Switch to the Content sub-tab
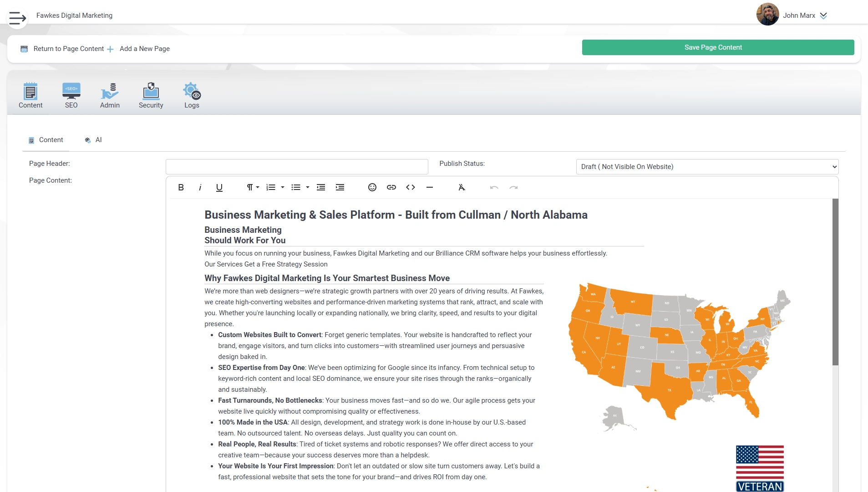The image size is (868, 492). pyautogui.click(x=46, y=140)
